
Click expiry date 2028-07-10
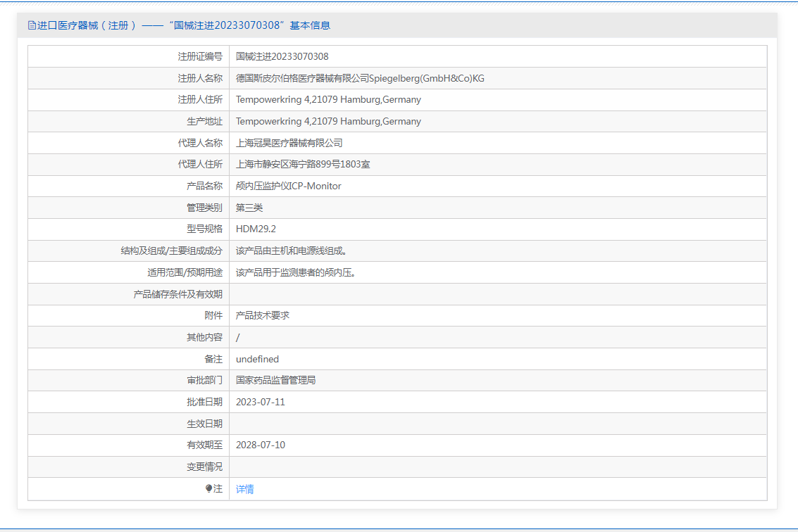[261, 445]
